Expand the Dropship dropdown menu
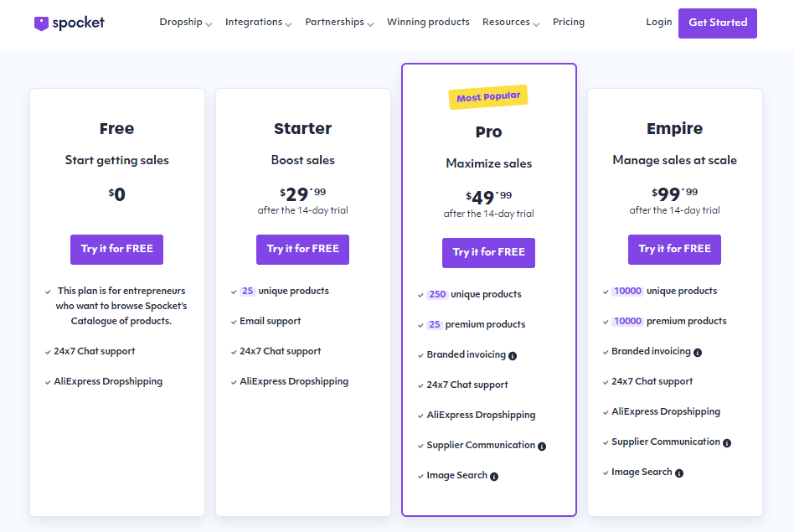The height and width of the screenshot is (532, 794). pos(185,23)
